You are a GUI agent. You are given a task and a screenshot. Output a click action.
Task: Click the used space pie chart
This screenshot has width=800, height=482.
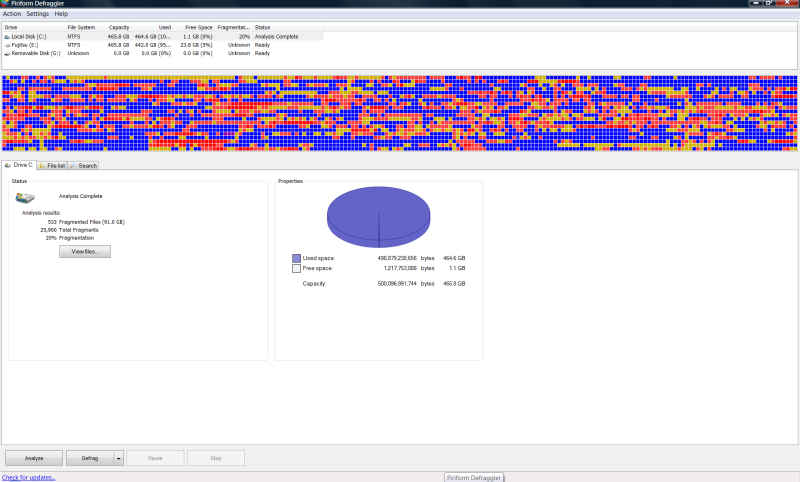379,217
